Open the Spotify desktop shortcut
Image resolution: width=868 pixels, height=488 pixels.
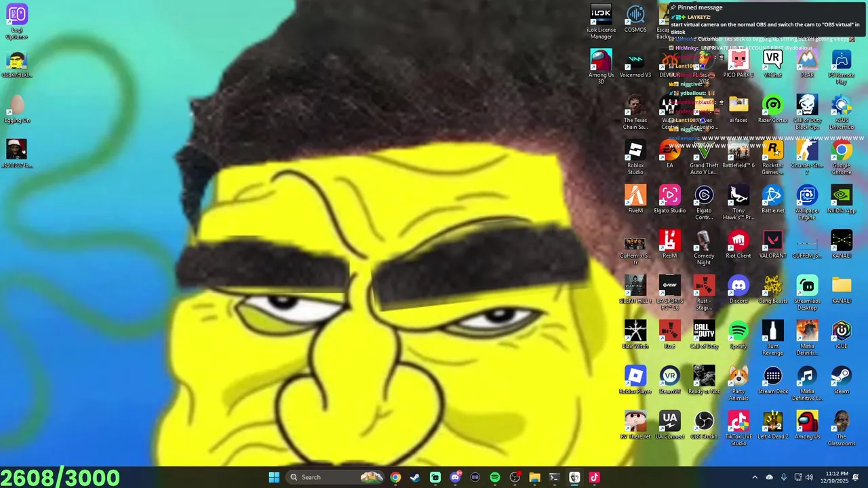(x=738, y=335)
